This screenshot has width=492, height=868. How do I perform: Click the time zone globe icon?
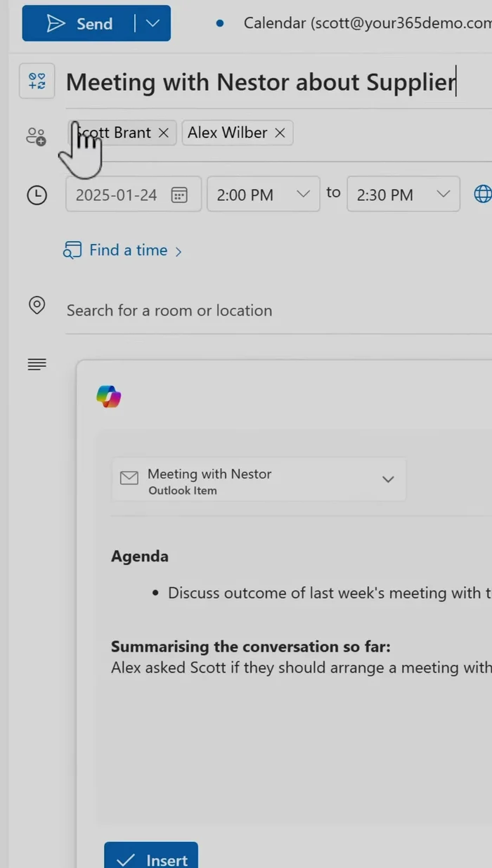[x=482, y=194]
